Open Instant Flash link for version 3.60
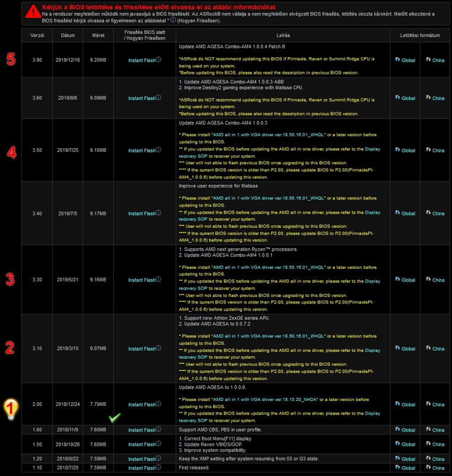452x476 pixels. click(142, 98)
